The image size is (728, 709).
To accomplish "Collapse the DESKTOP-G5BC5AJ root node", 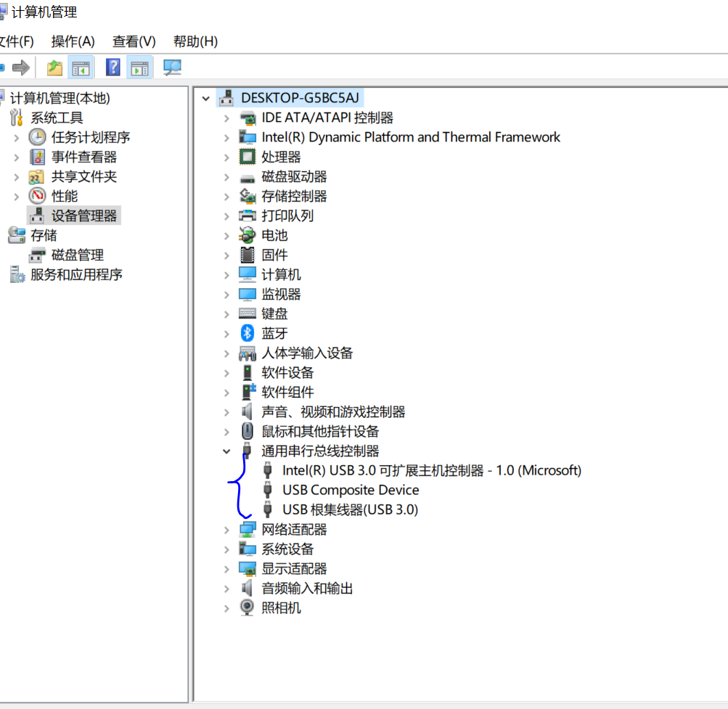I will [x=205, y=99].
